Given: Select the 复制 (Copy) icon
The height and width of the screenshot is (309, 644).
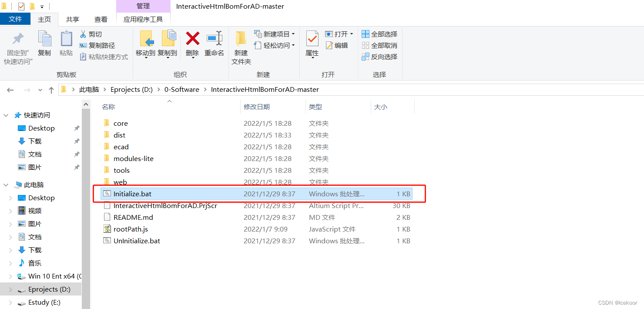Looking at the screenshot, I should (x=44, y=44).
